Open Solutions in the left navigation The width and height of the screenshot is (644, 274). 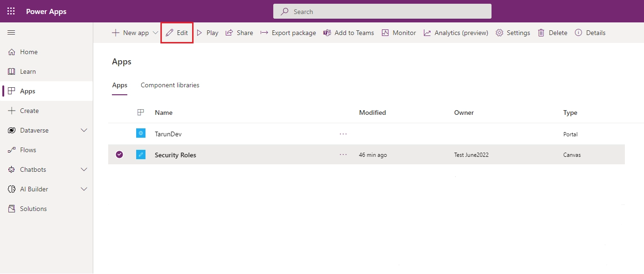33,209
